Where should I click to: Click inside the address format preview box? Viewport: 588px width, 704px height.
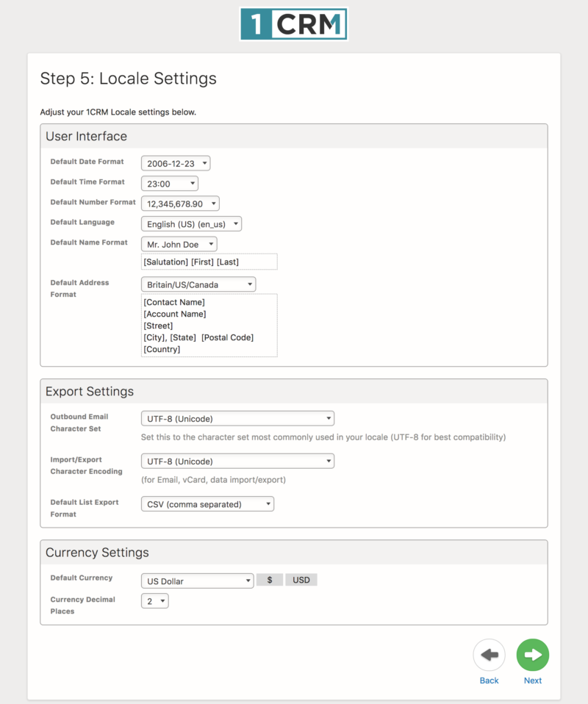[x=208, y=326]
